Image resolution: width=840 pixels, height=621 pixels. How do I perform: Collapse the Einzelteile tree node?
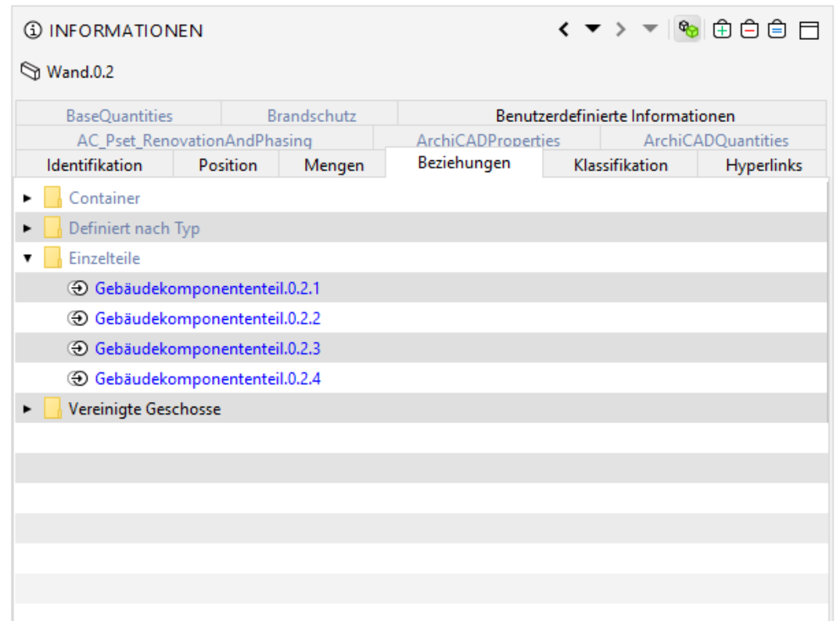[x=27, y=258]
